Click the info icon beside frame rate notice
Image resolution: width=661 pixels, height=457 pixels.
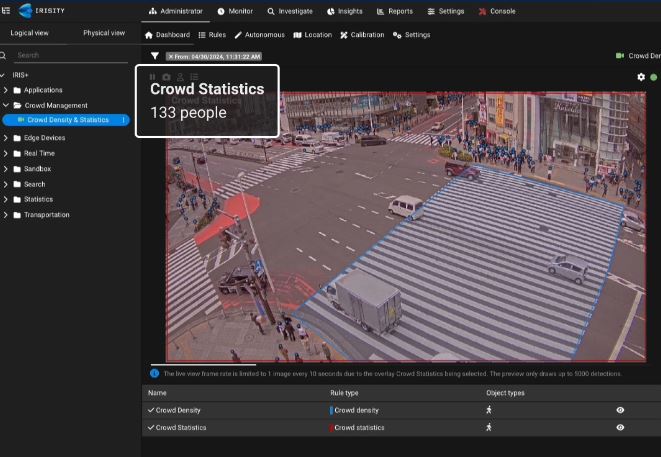pyautogui.click(x=155, y=373)
